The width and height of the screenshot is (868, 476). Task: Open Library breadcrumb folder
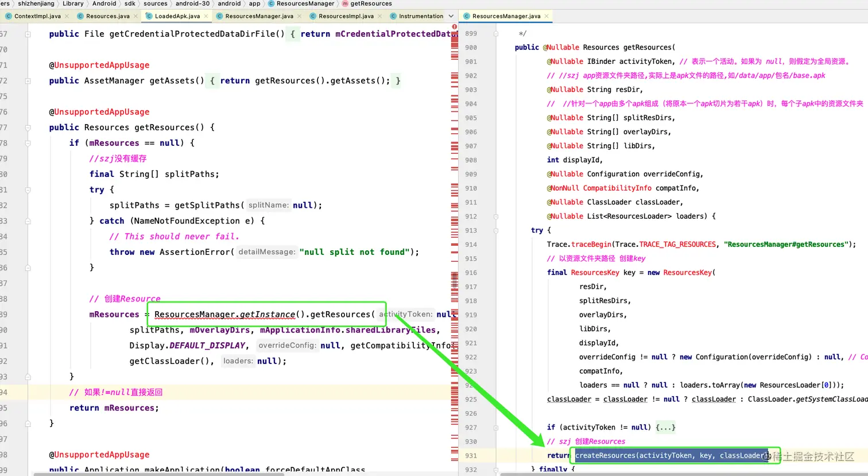coord(73,3)
